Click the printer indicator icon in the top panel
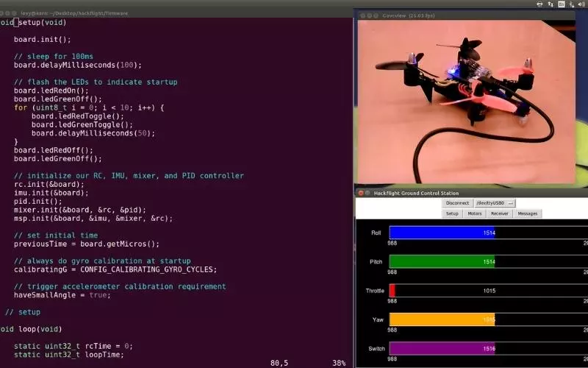The height and width of the screenshot is (368, 588). 539,4
